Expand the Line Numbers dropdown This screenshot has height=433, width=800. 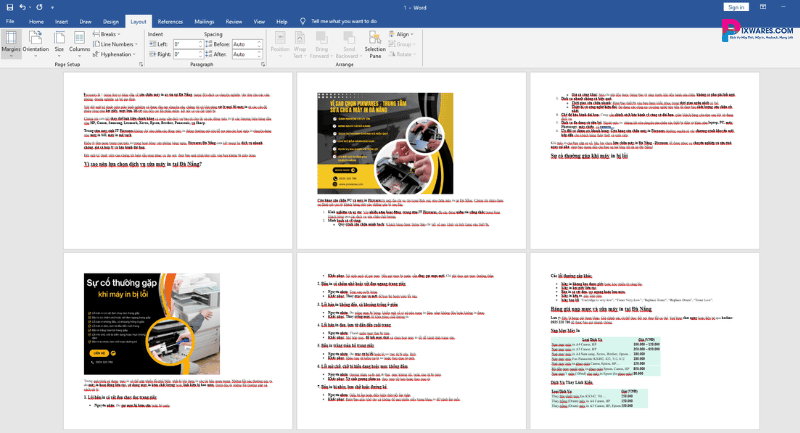pyautogui.click(x=116, y=44)
